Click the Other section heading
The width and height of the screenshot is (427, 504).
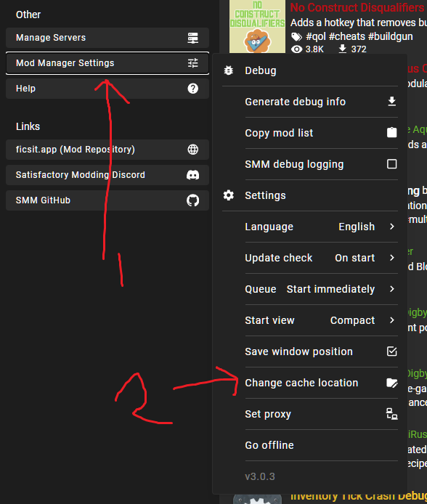(x=28, y=15)
